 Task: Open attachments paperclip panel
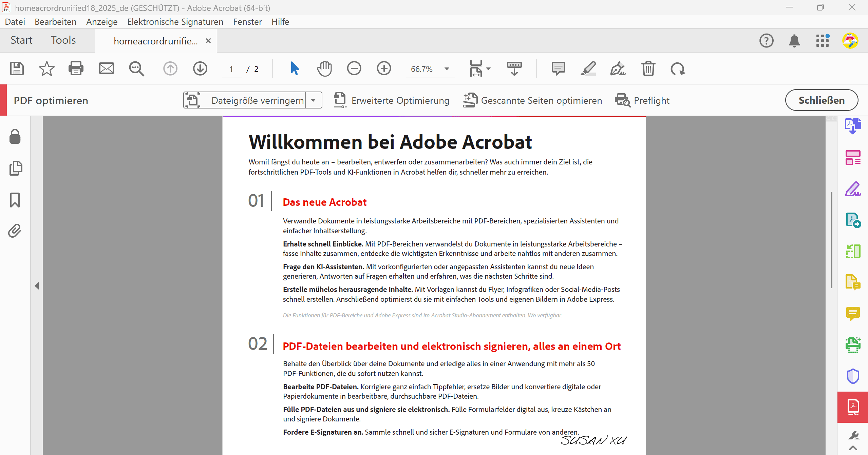(15, 231)
